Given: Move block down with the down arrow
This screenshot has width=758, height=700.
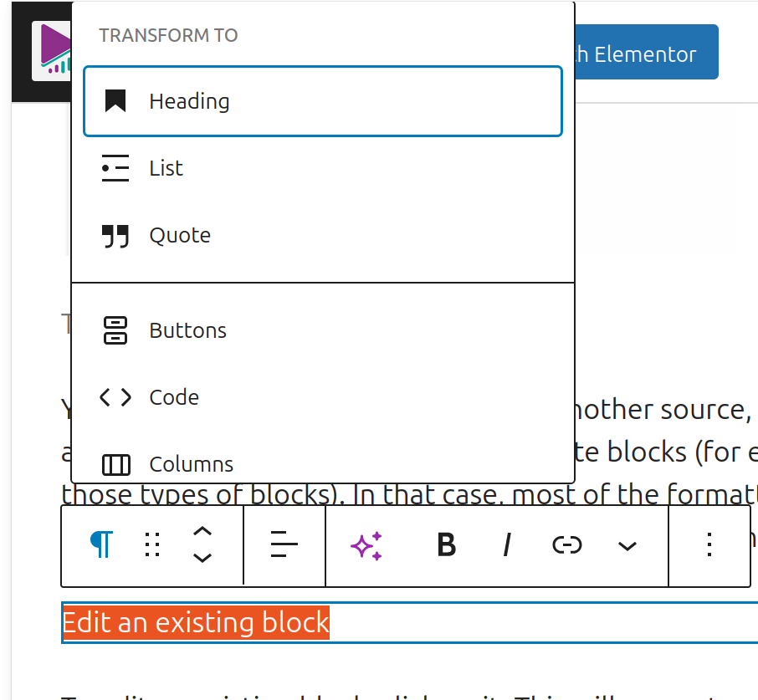Looking at the screenshot, I should [202, 558].
